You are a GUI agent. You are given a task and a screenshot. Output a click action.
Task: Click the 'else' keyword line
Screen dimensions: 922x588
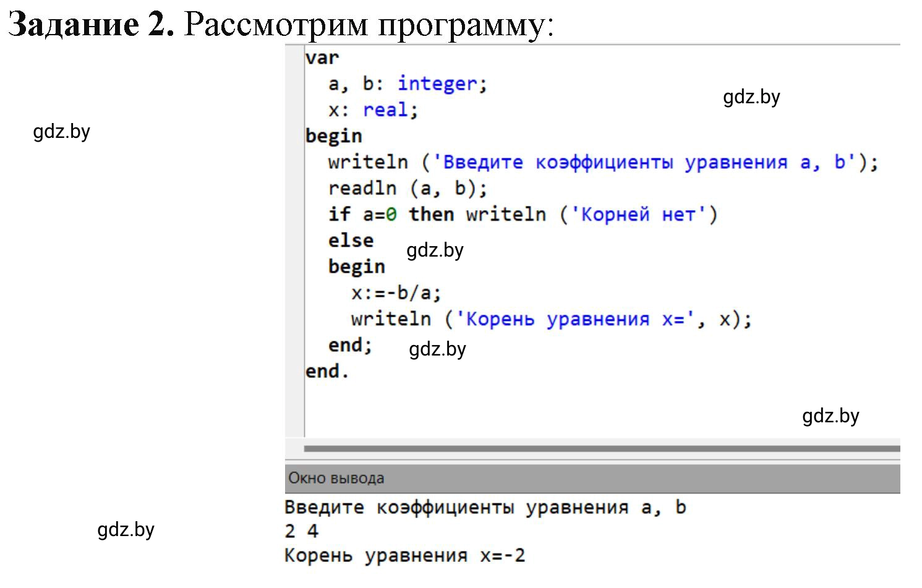coord(351,240)
